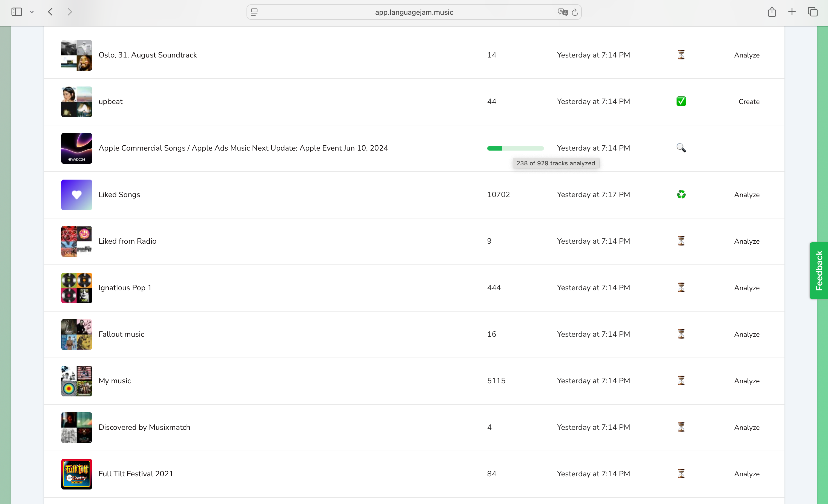This screenshot has height=504, width=828.
Task: Click magnifying glass icon on Apple Commercial Songs
Action: pos(681,148)
